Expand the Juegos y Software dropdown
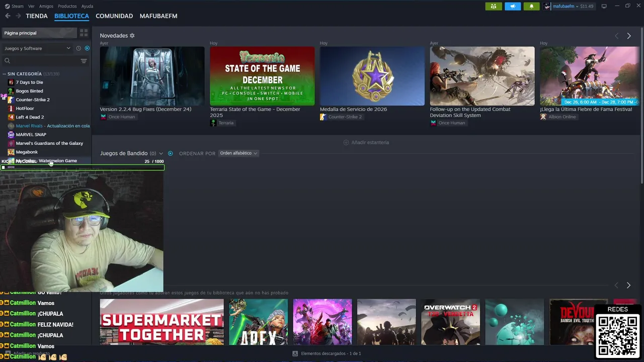Image resolution: width=644 pixels, height=362 pixels. (37, 48)
